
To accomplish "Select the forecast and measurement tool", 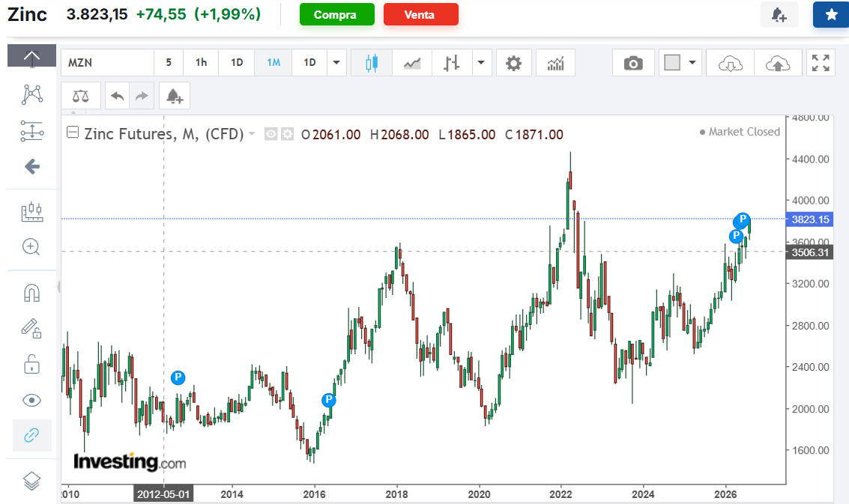I will [x=32, y=212].
